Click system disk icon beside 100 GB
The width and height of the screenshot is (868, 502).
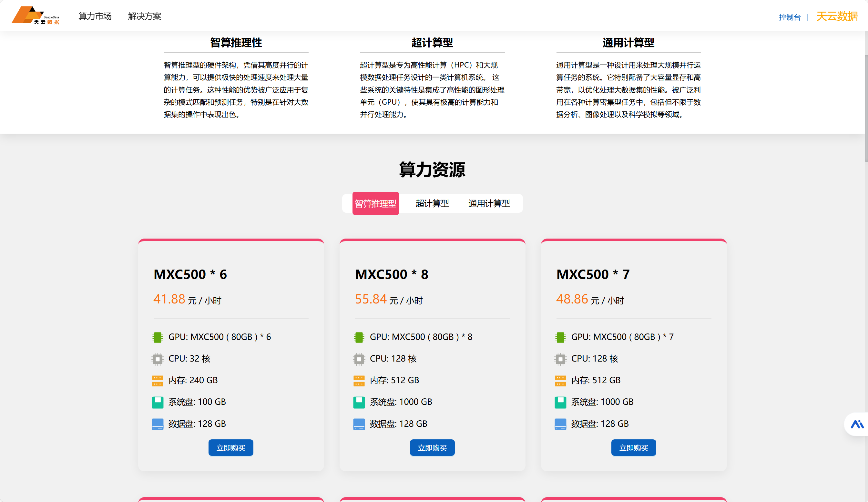click(x=158, y=403)
